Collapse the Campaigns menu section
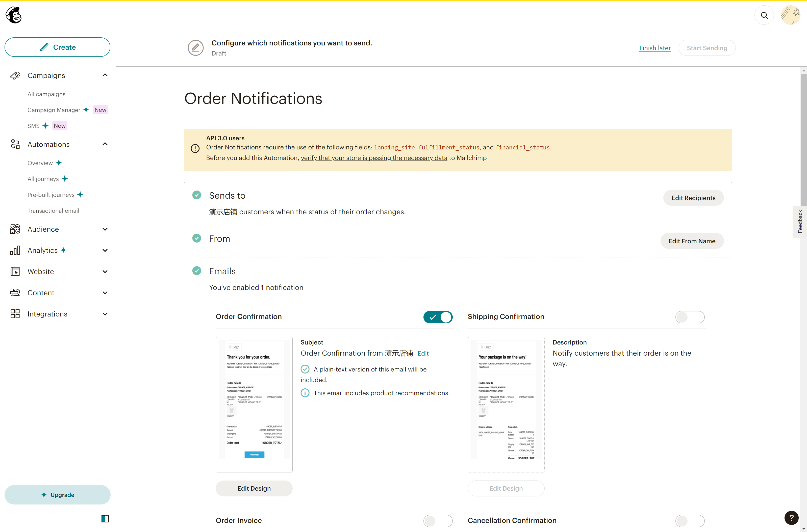This screenshot has height=532, width=807. click(x=105, y=75)
